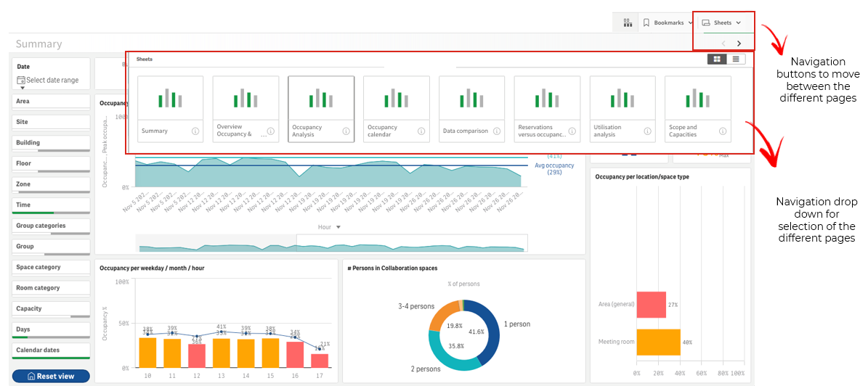
Task: Open the Data comparison sheet thumbnail
Action: point(471,109)
